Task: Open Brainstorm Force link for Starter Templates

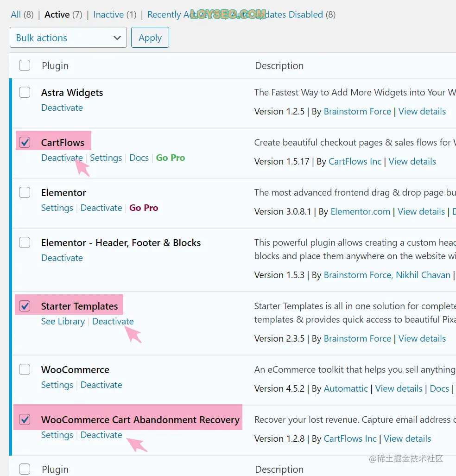Action: pos(357,338)
